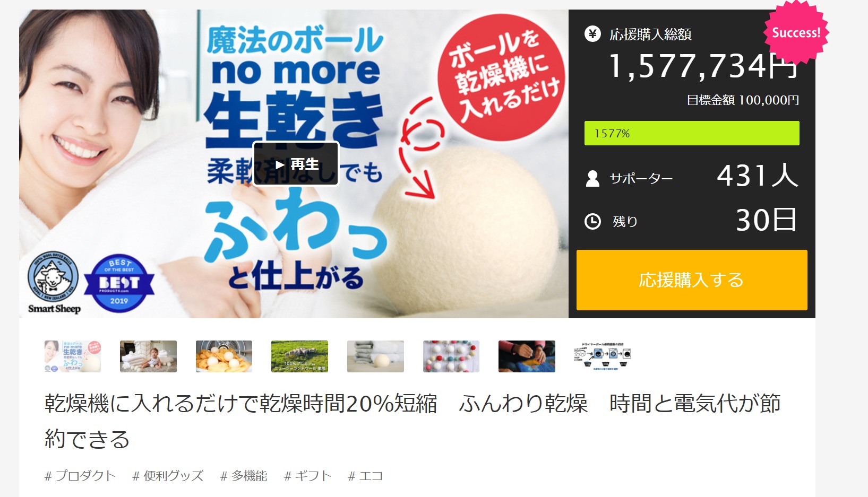Click the person icon beside サポーター

coord(592,178)
